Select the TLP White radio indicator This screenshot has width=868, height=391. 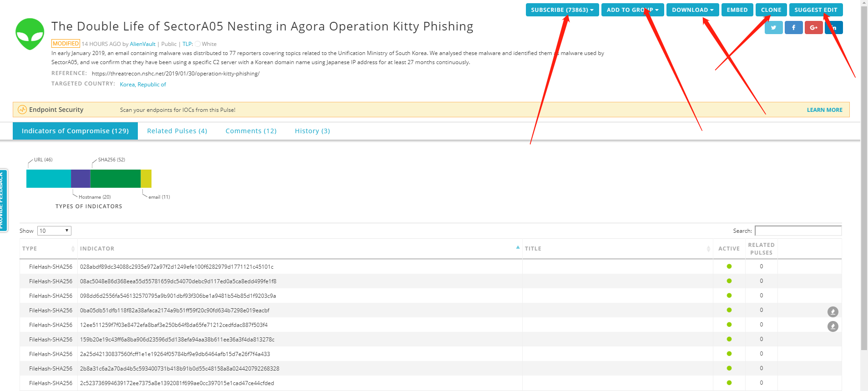tap(197, 44)
